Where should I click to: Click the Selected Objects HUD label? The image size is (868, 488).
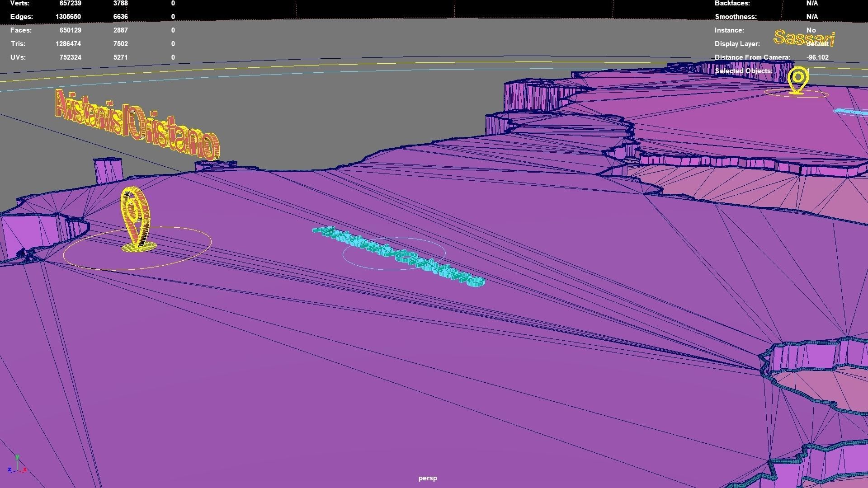point(743,71)
